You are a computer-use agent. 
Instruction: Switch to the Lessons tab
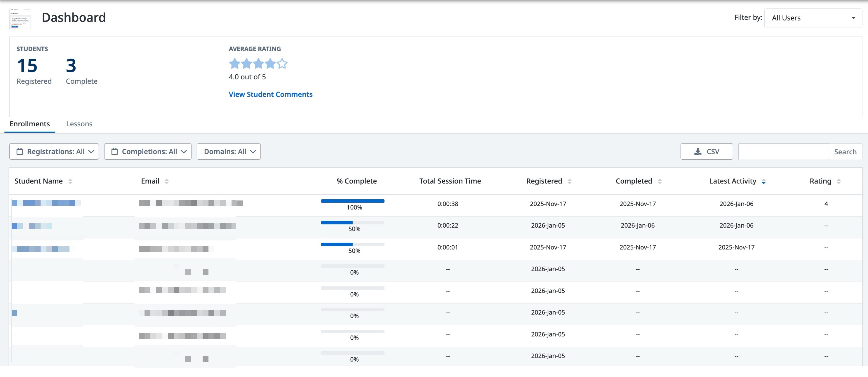pyautogui.click(x=79, y=124)
